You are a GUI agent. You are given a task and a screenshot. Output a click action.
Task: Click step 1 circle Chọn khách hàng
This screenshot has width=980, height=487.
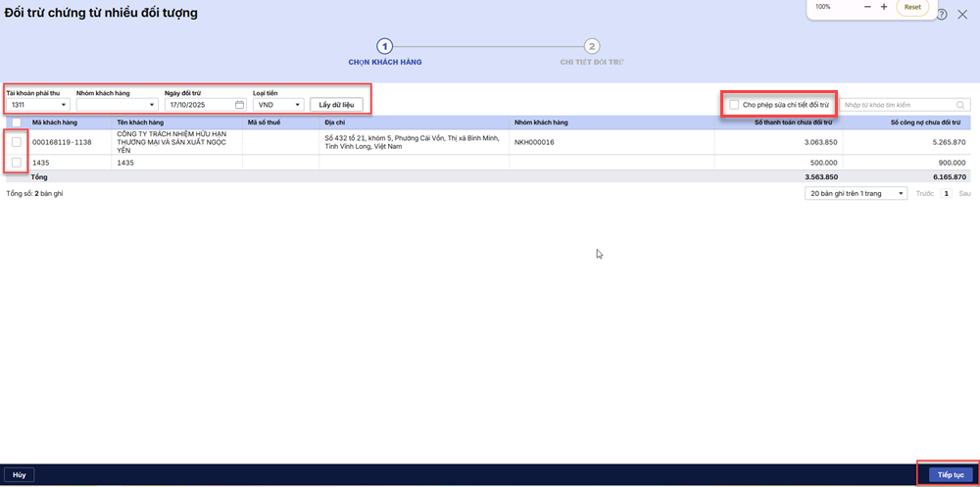pyautogui.click(x=385, y=46)
